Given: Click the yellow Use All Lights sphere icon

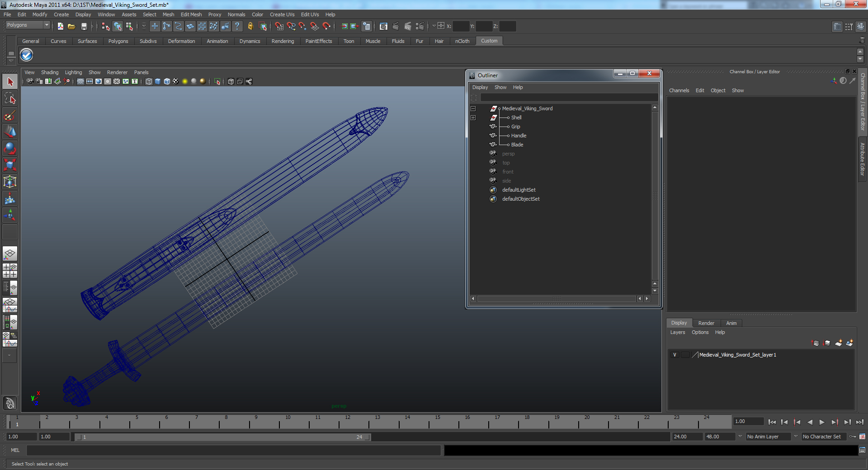Looking at the screenshot, I should 185,81.
